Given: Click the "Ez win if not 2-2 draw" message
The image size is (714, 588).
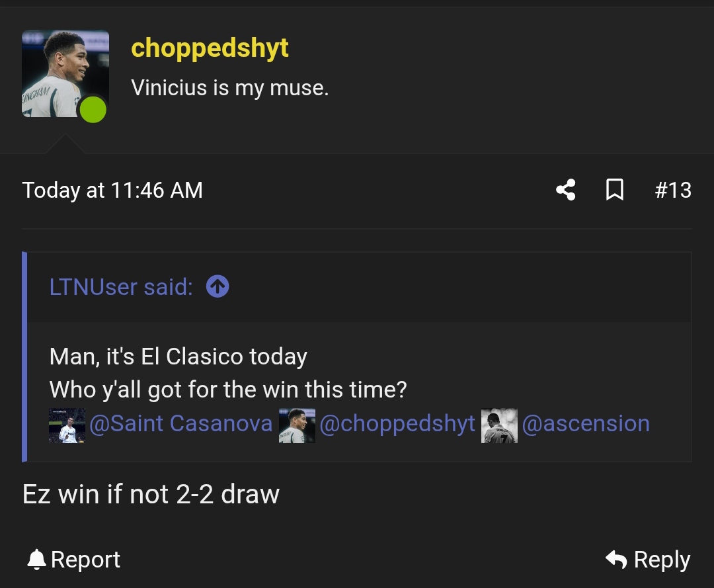Looking at the screenshot, I should 151,494.
